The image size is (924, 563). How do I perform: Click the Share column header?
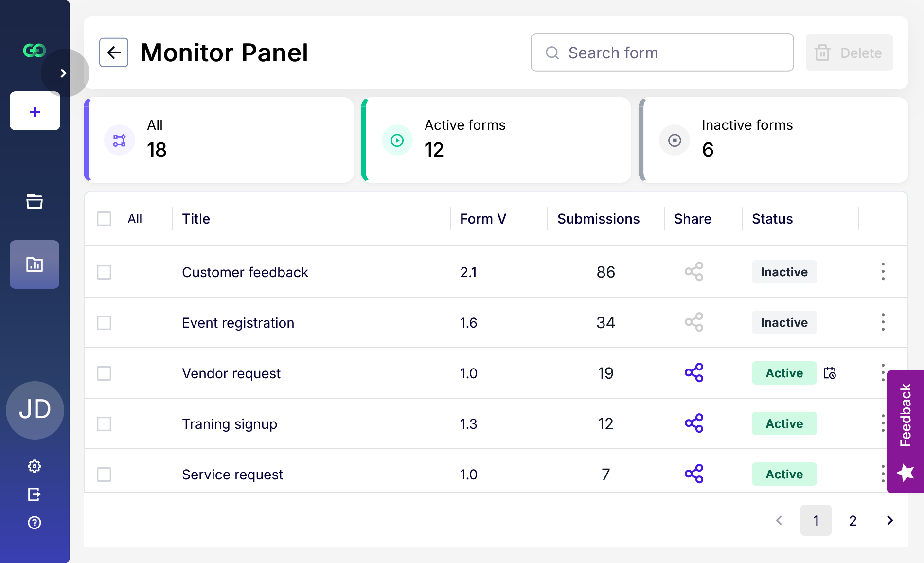(x=693, y=219)
